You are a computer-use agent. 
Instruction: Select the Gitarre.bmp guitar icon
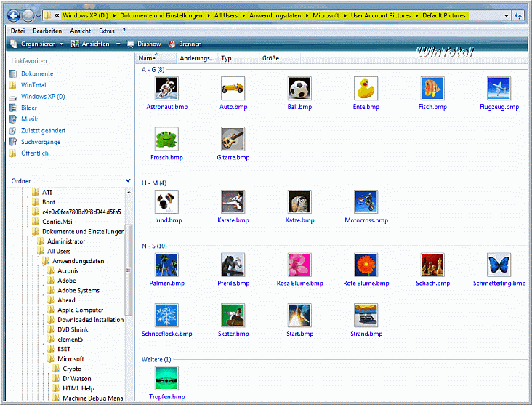click(x=233, y=139)
